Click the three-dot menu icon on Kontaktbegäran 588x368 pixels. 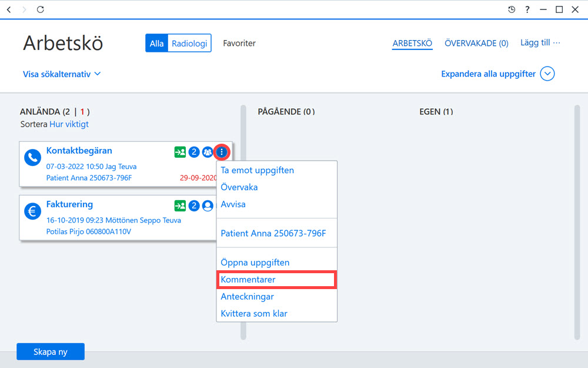coord(222,152)
